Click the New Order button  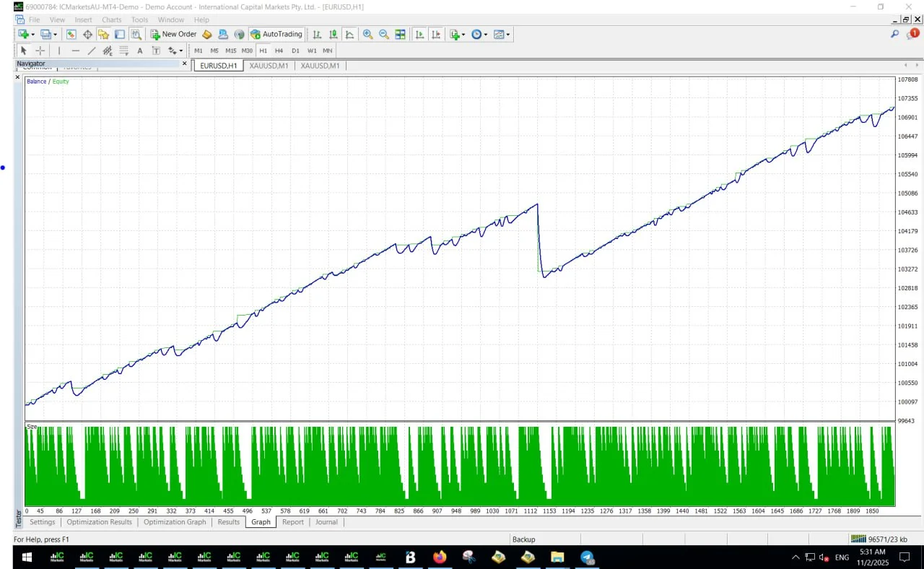[173, 34]
